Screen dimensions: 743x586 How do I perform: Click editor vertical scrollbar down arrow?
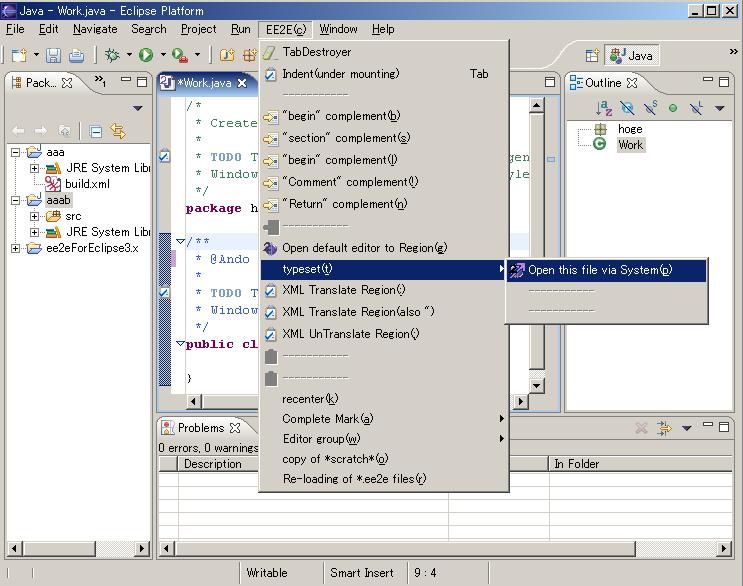click(x=536, y=386)
